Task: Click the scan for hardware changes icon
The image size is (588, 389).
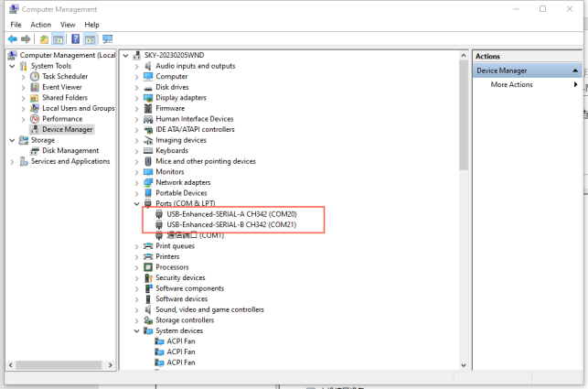Action: (107, 39)
